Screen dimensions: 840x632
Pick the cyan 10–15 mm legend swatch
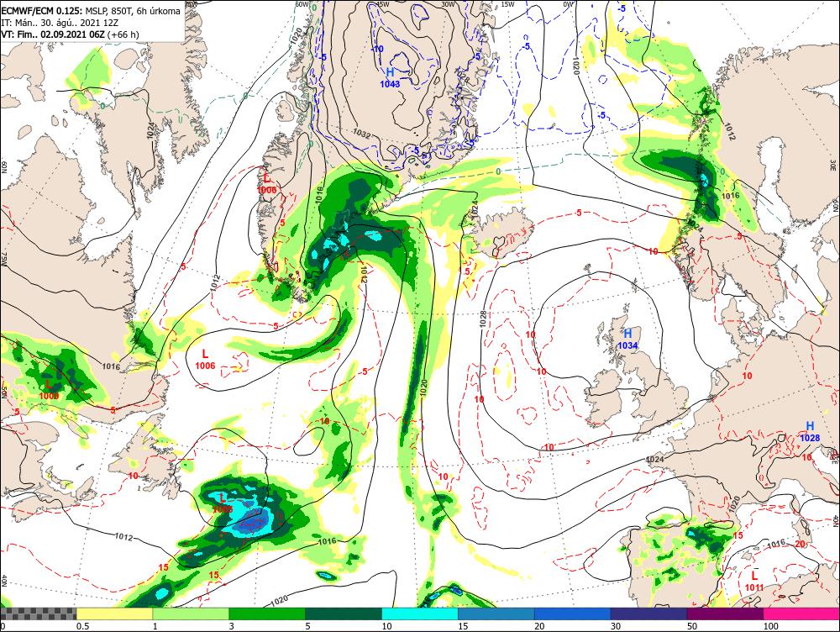[420, 614]
